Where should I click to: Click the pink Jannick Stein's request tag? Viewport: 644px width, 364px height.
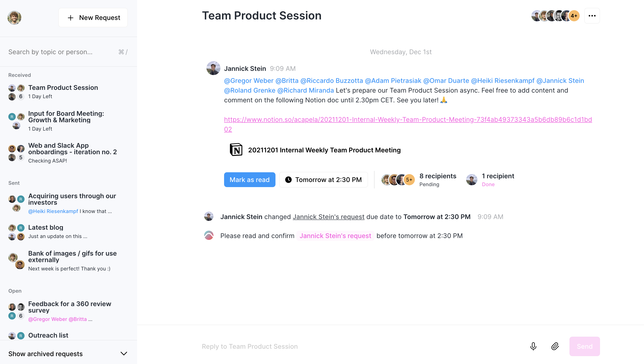coord(335,236)
